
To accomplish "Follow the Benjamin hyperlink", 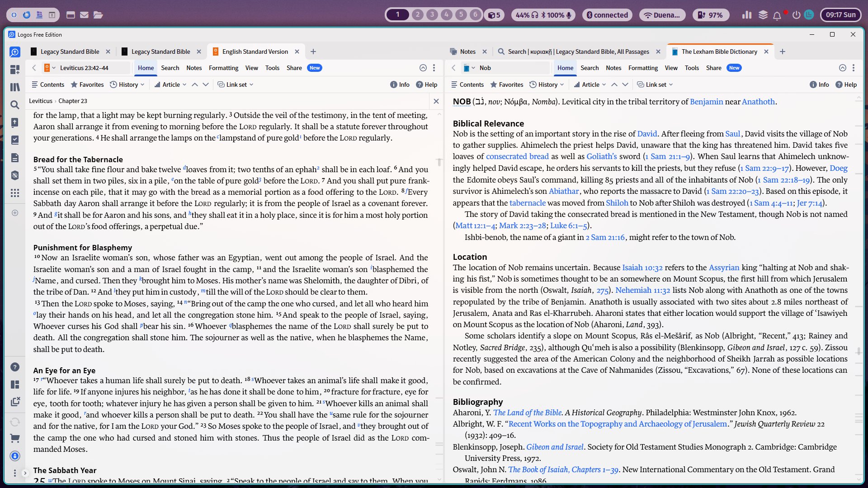I will point(706,102).
